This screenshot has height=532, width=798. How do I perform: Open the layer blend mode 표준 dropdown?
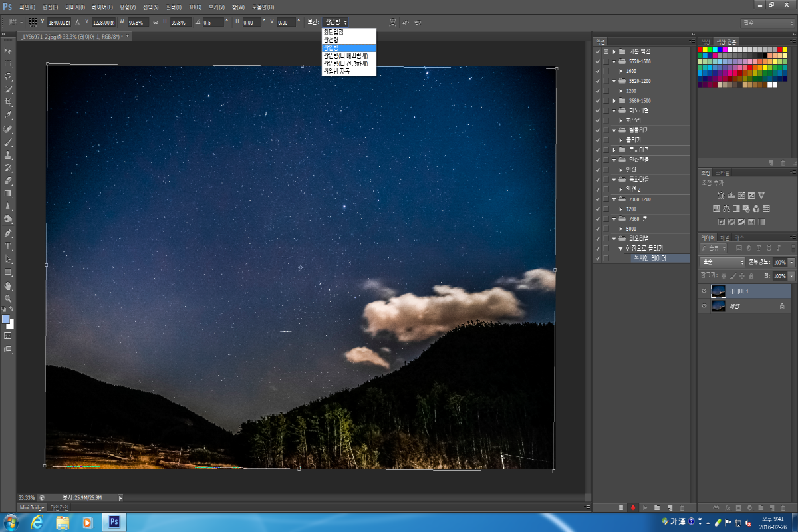coord(722,262)
